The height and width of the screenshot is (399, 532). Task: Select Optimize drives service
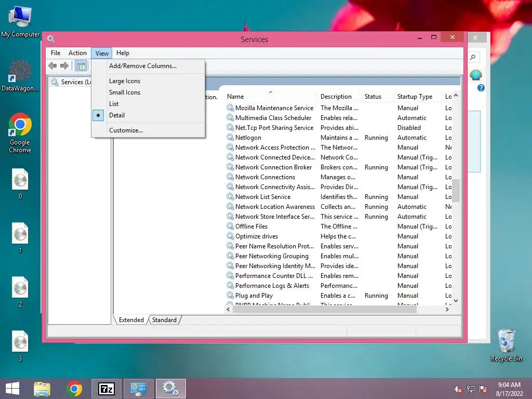pos(338,236)
